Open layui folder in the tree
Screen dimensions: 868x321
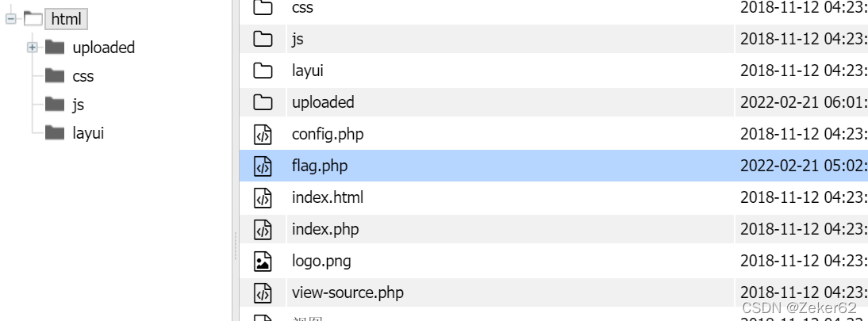[88, 133]
